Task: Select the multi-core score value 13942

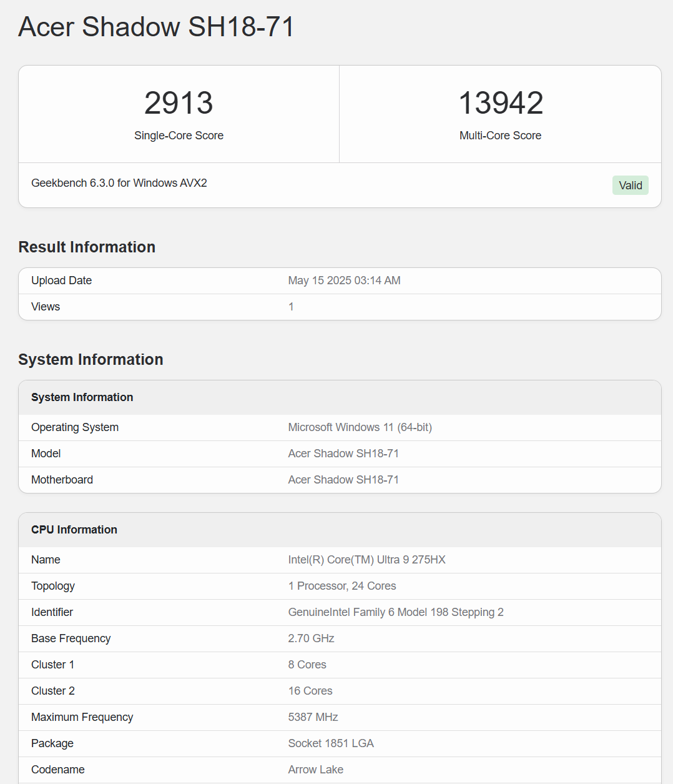Action: tap(501, 102)
